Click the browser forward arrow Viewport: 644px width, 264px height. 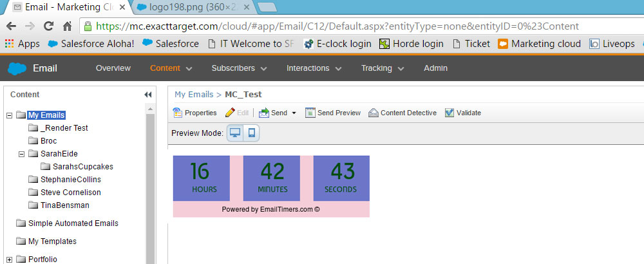(30, 26)
